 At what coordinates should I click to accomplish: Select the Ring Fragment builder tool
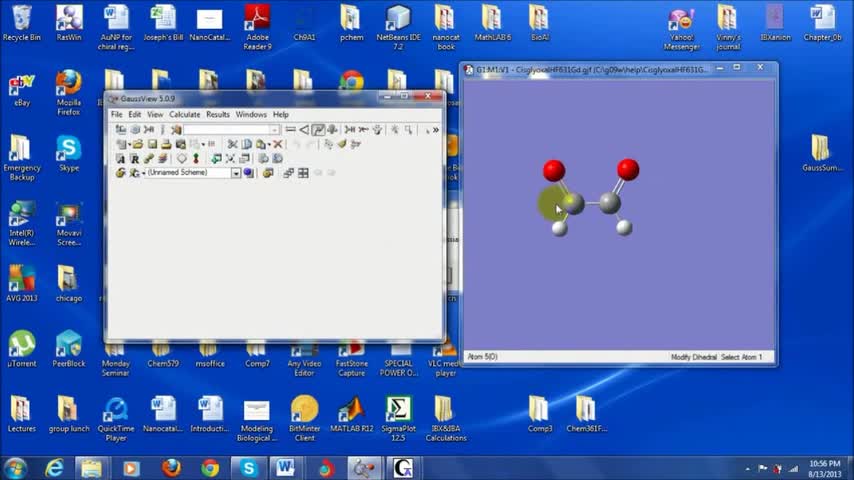pyautogui.click(x=135, y=130)
